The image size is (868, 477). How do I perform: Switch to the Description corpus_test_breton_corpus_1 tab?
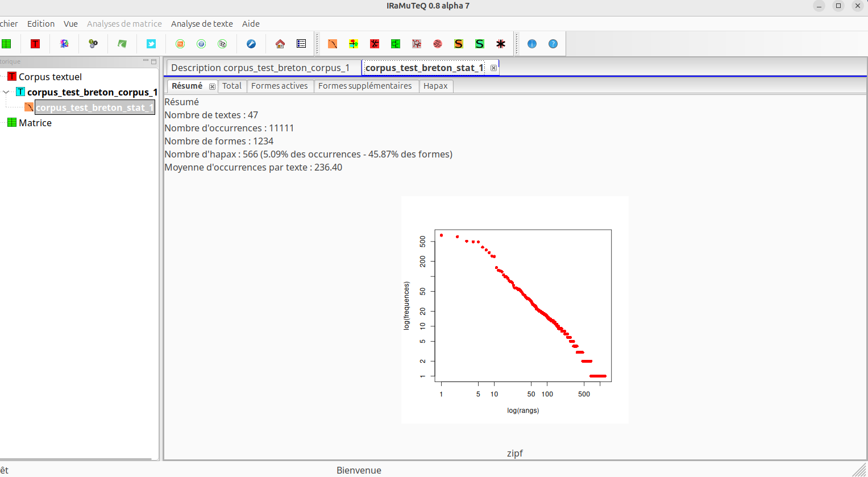click(x=260, y=68)
